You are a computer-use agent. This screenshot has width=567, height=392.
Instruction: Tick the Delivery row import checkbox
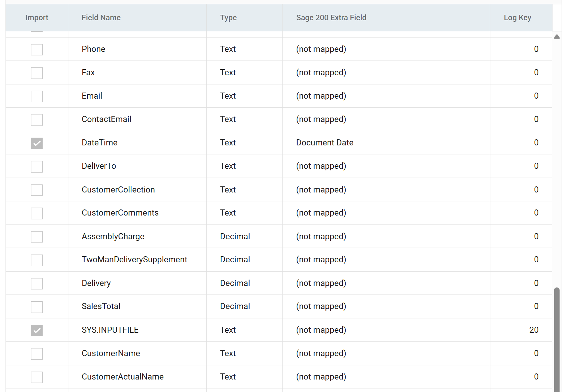37,283
